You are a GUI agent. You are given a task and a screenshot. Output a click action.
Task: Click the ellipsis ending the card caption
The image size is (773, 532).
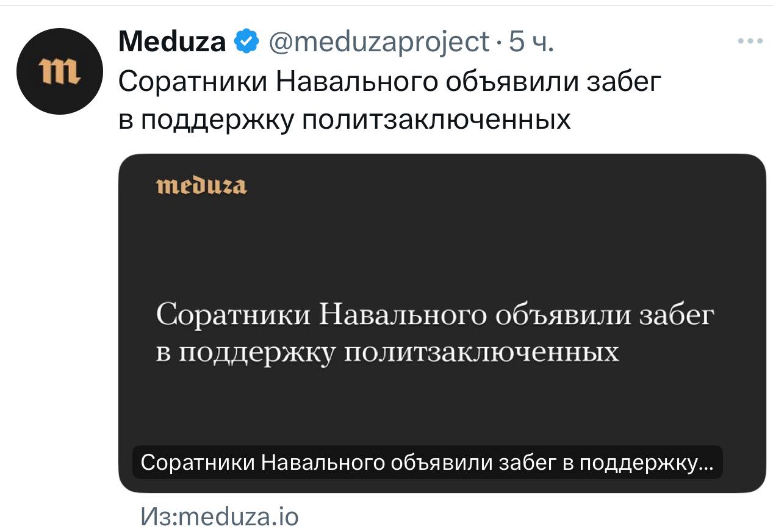click(705, 464)
